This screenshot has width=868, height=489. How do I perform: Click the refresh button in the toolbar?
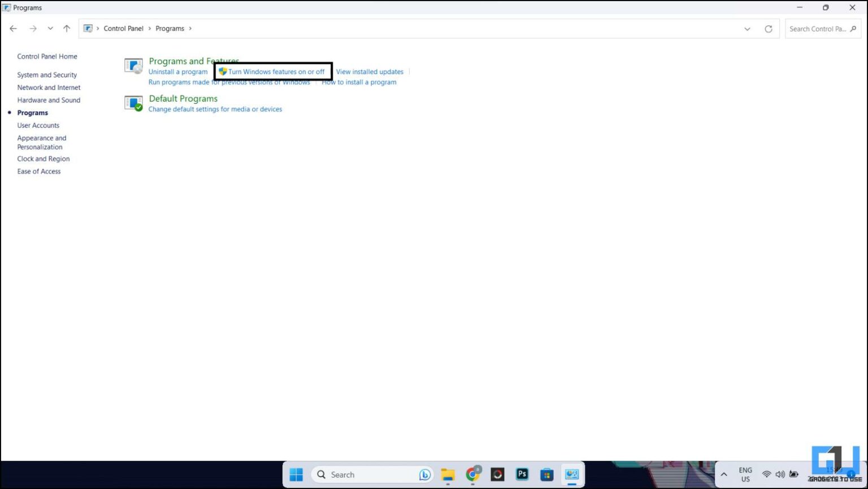click(x=769, y=28)
